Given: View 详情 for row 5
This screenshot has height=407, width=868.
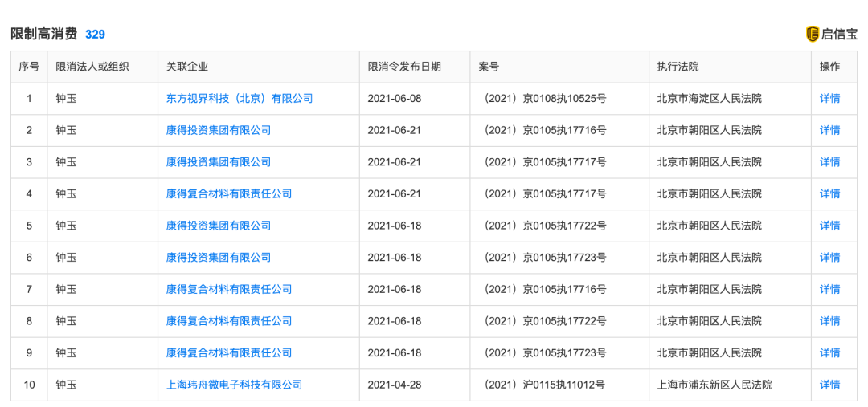Looking at the screenshot, I should tap(829, 226).
